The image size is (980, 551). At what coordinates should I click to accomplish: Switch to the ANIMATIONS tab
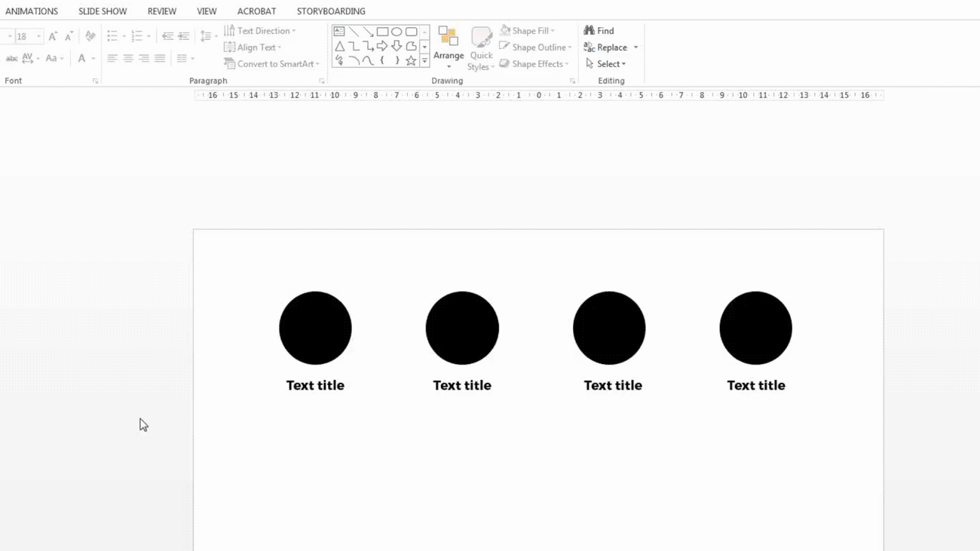point(32,11)
